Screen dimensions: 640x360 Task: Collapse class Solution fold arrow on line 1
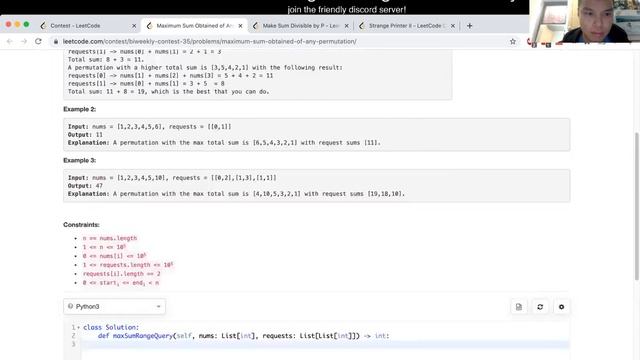(x=78, y=327)
